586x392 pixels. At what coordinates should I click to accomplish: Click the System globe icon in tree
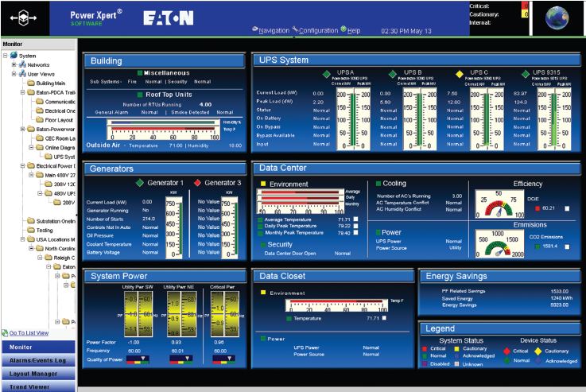[14, 56]
